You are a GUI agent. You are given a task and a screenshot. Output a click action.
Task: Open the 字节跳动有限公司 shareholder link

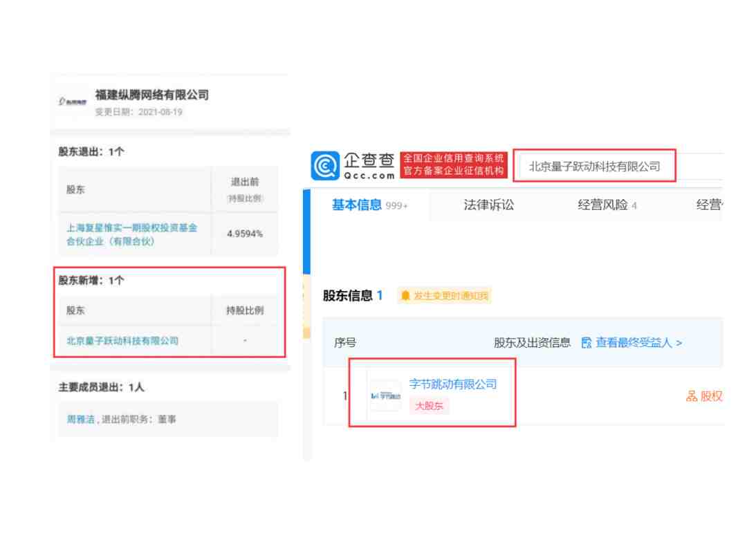(x=452, y=384)
